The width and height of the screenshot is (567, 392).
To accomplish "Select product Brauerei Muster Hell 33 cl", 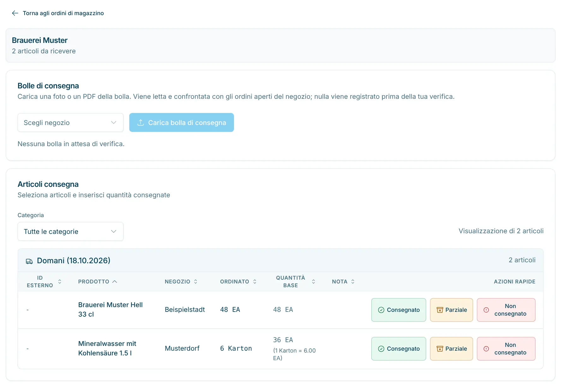I will pos(110,310).
